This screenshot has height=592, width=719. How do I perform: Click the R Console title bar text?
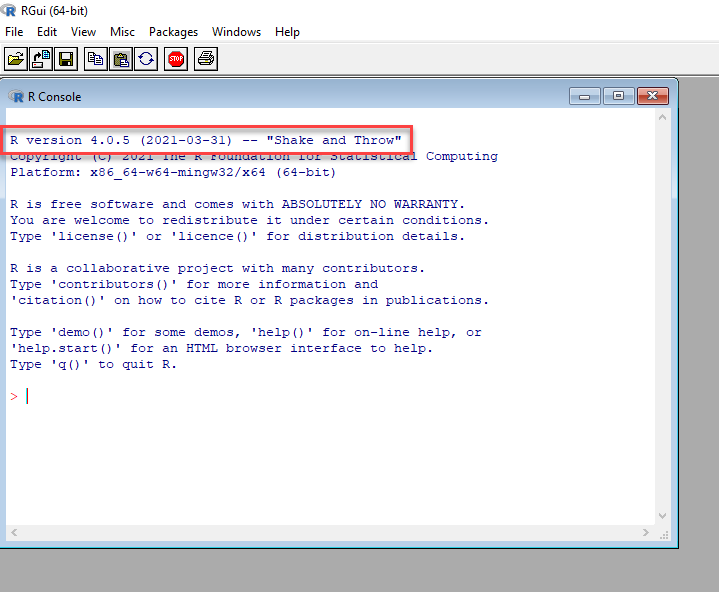click(x=55, y=97)
